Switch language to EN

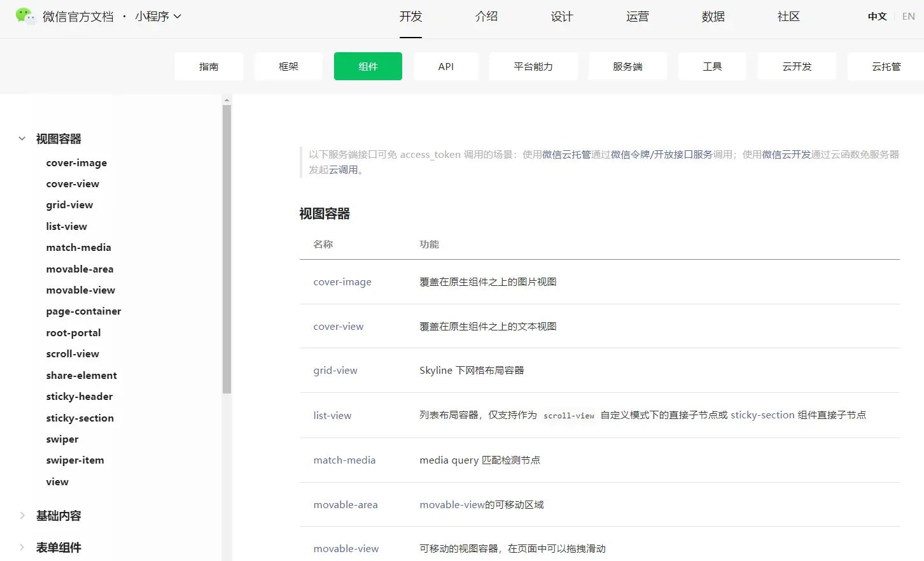(908, 17)
